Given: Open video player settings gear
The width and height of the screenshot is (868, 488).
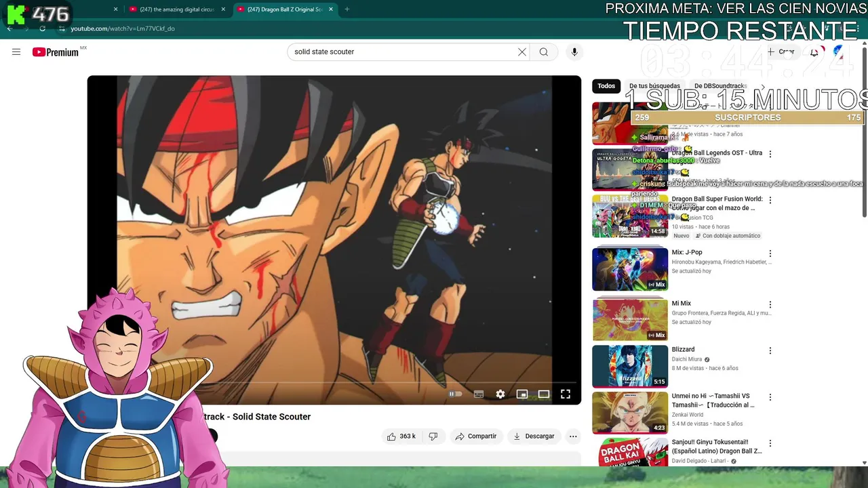Looking at the screenshot, I should point(500,394).
